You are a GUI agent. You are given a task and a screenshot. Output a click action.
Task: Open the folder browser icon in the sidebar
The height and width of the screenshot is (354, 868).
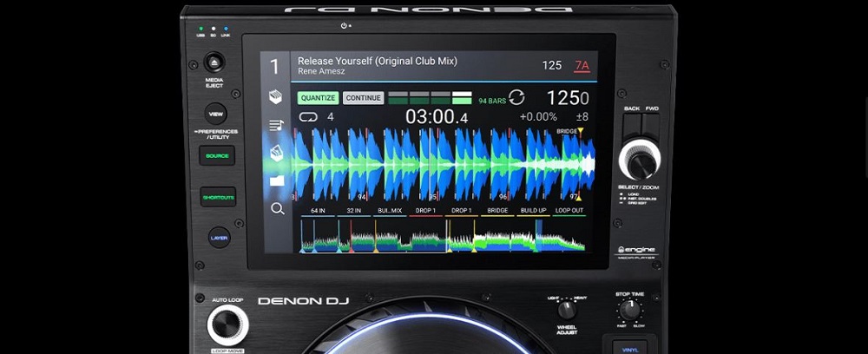click(277, 180)
